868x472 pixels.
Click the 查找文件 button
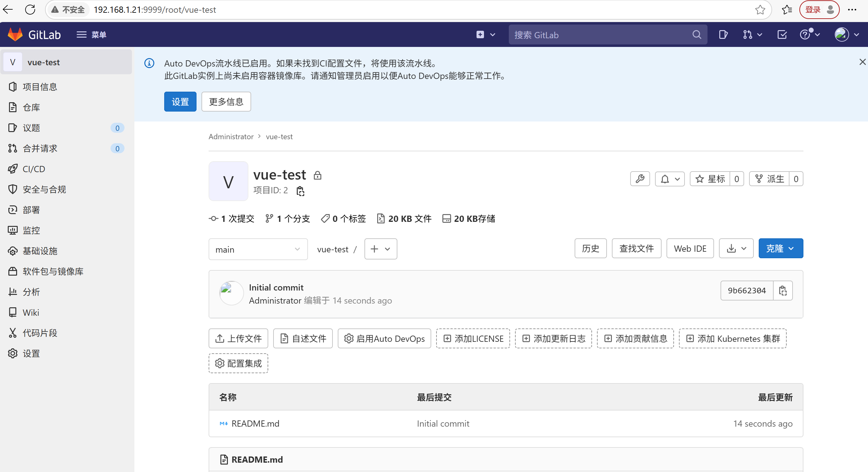636,248
